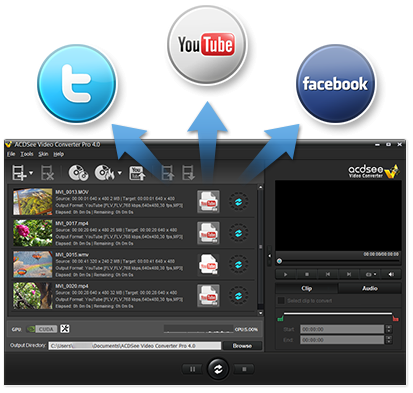Open GPU settings wrench icon

(x=65, y=329)
